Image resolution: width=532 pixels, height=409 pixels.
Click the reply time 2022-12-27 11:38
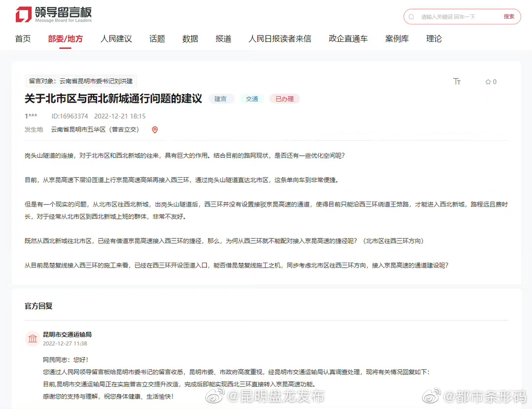(x=65, y=343)
